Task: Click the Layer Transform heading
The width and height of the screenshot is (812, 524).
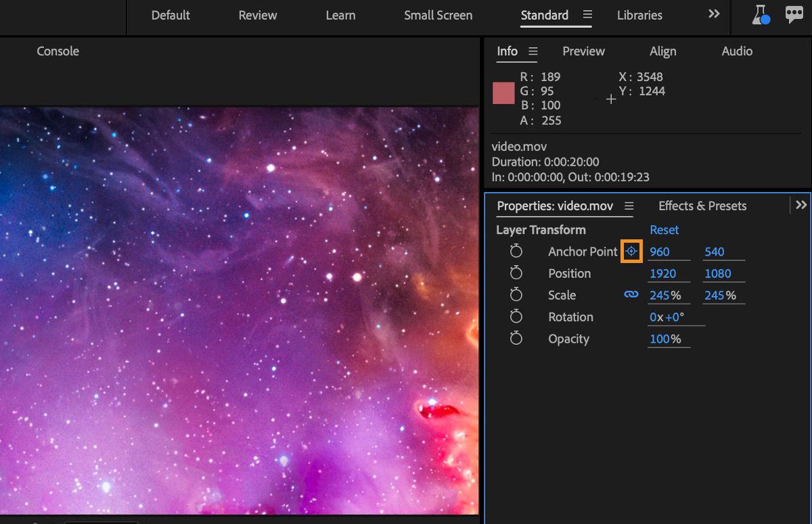Action: (x=541, y=230)
